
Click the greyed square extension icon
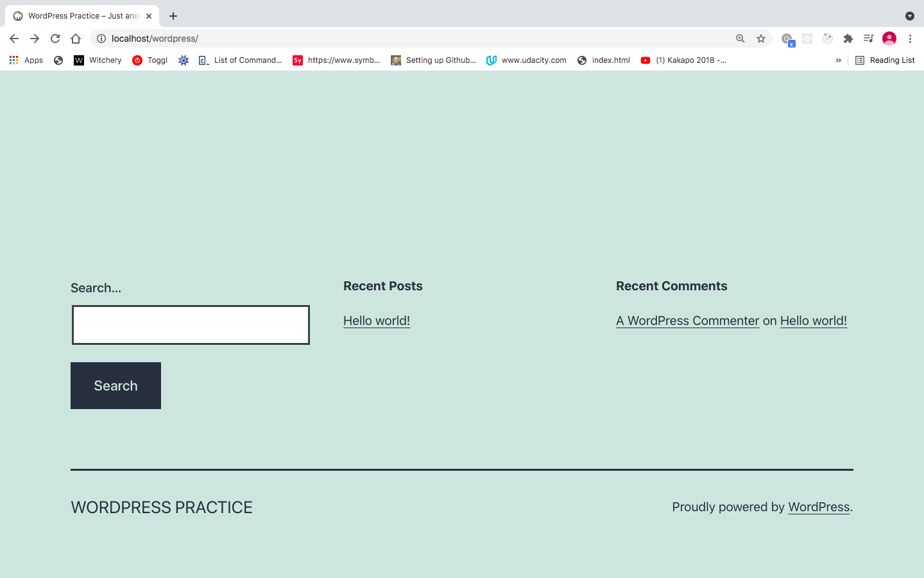tap(807, 39)
